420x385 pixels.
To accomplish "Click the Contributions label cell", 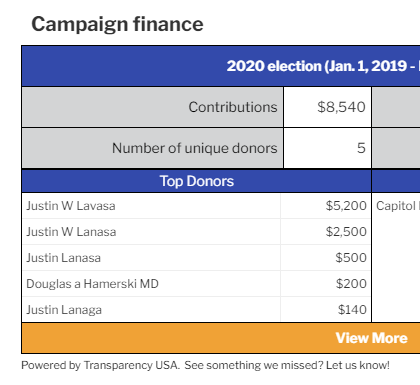I will click(153, 107).
